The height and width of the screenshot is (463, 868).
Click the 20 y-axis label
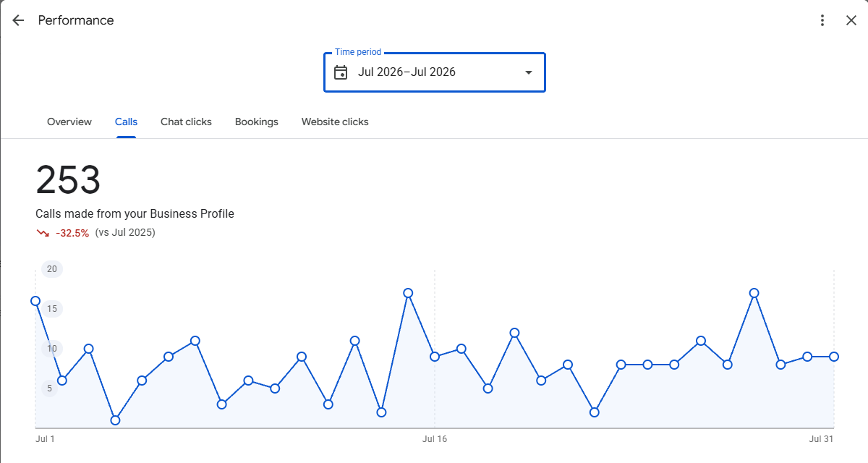(x=52, y=269)
